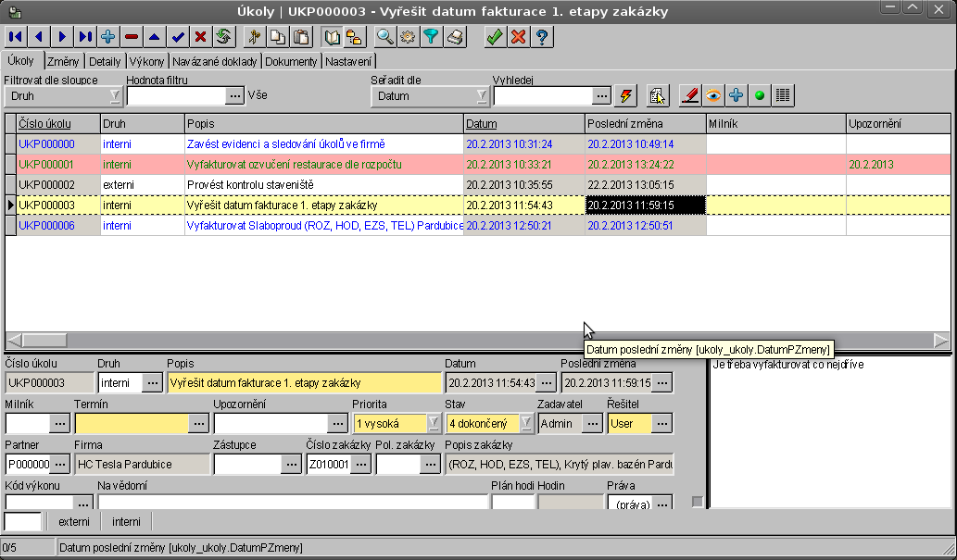Open the Navázané doklady tab

point(215,61)
